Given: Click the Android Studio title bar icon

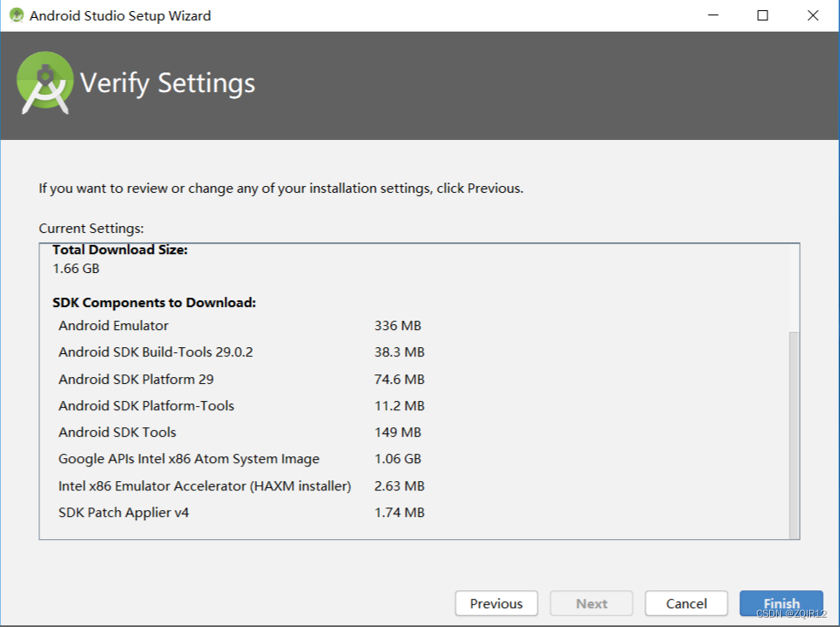Looking at the screenshot, I should point(16,15).
